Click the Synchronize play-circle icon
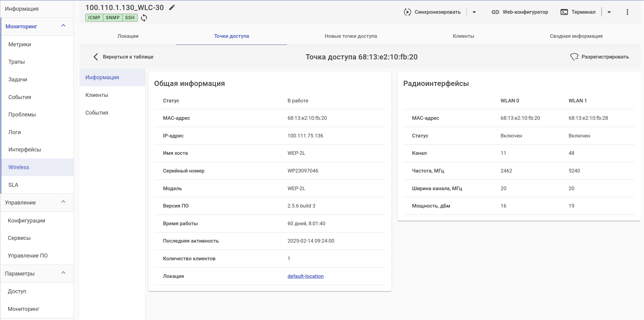The image size is (644, 320). tap(407, 12)
